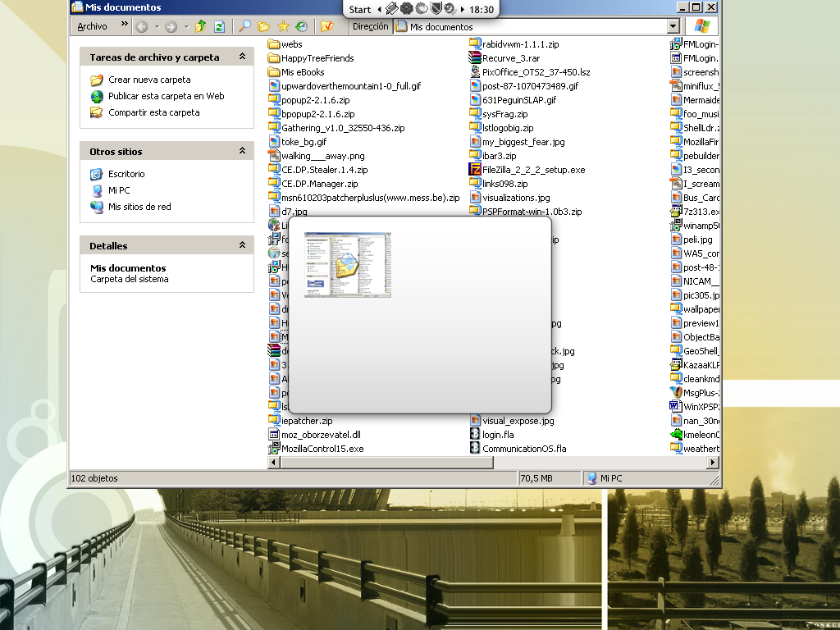Select the Mis eBooks folder icon
Viewport: 840px width, 630px height.
(x=274, y=72)
